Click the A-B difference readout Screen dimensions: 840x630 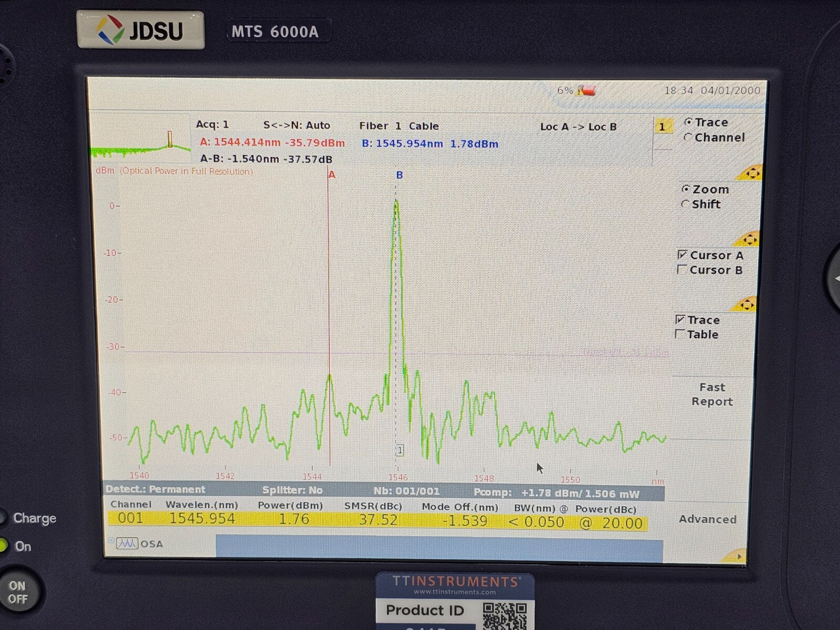coord(266,159)
